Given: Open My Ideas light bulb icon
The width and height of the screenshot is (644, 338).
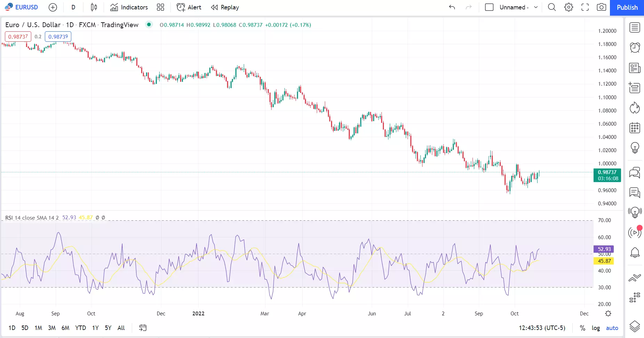Looking at the screenshot, I should point(635,148).
